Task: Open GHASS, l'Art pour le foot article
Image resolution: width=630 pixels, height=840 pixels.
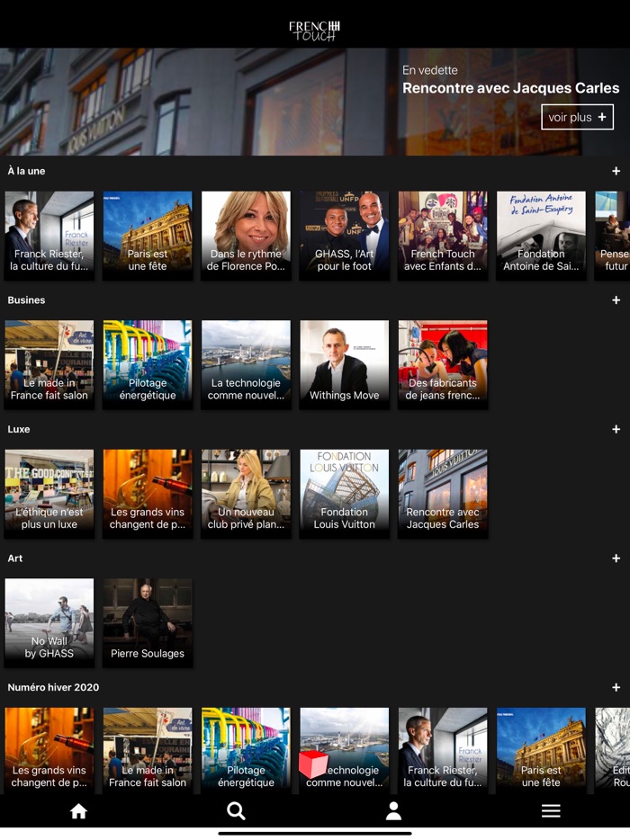Action: [344, 235]
